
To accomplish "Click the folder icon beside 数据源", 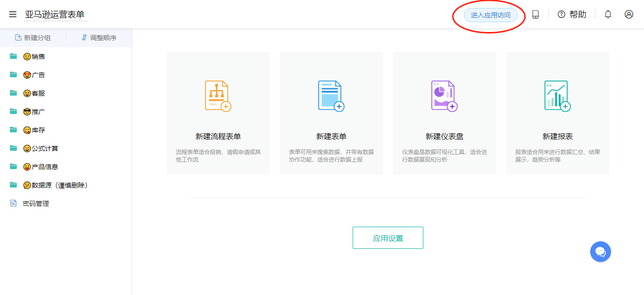I will pos(14,185).
